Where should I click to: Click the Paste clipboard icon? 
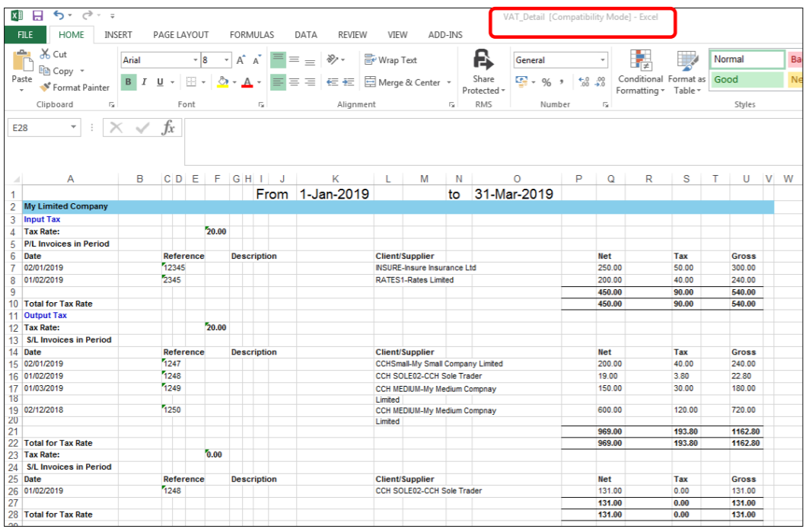21,62
